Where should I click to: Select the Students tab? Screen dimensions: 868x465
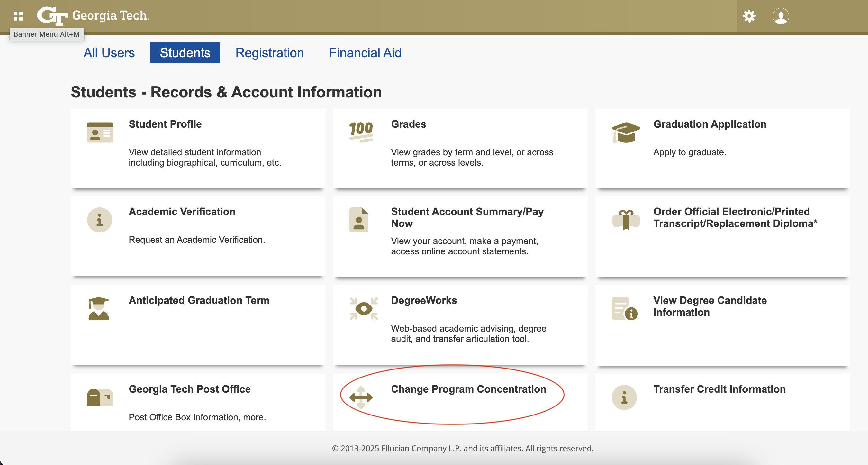185,53
